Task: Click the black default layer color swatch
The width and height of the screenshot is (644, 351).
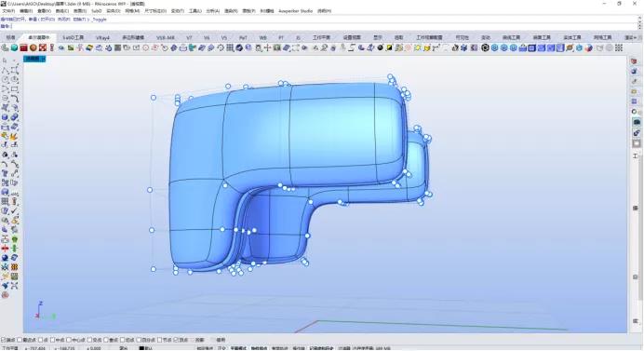Action: [x=141, y=348]
